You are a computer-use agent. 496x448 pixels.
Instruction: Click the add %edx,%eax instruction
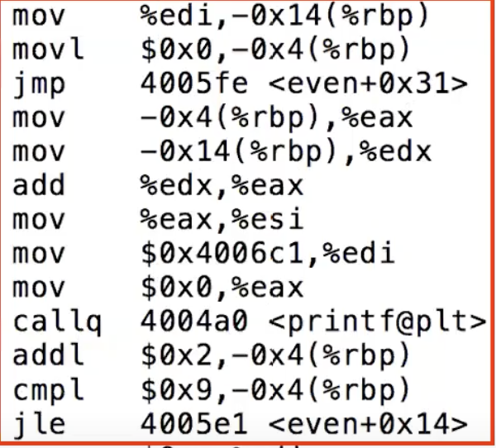(158, 185)
